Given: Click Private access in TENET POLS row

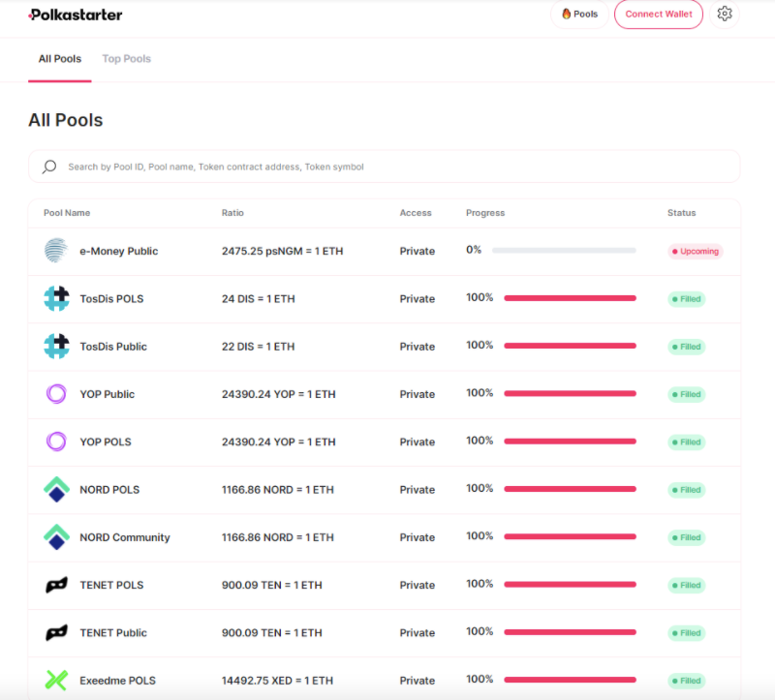Looking at the screenshot, I should click(418, 585).
